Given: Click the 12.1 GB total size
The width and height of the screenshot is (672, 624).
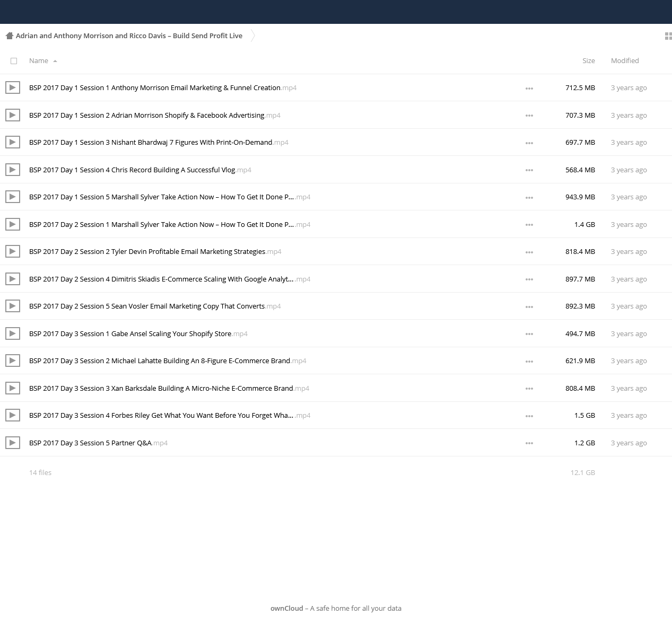Looking at the screenshot, I should 583,472.
